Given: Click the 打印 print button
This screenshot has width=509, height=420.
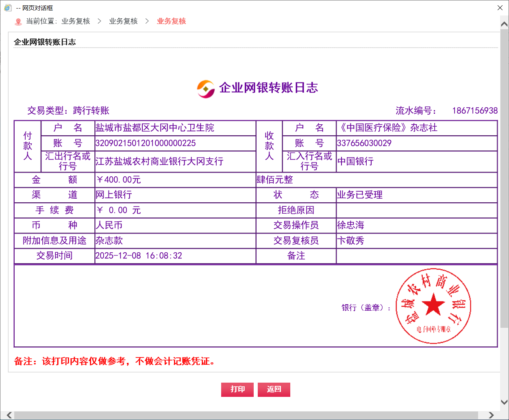Looking at the screenshot, I should tap(237, 390).
